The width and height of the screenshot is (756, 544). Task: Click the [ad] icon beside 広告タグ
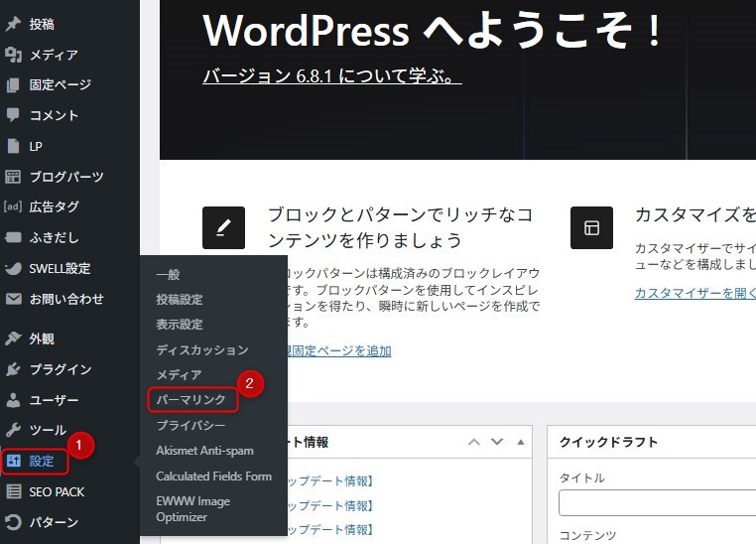coord(13,206)
